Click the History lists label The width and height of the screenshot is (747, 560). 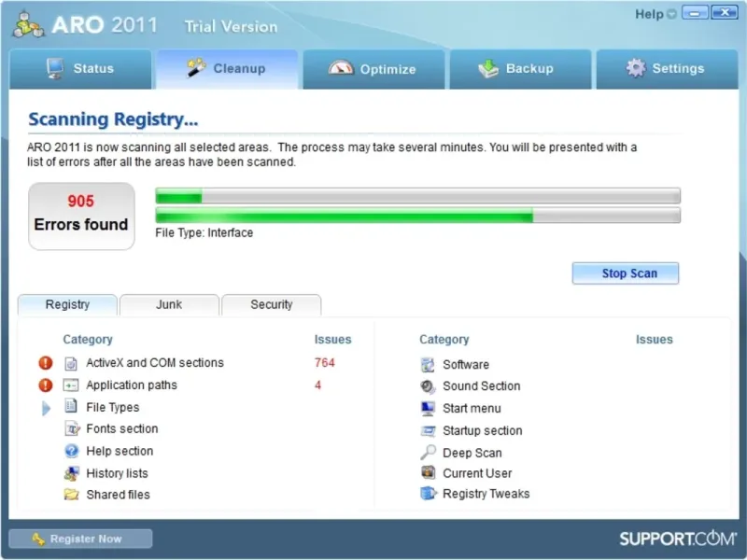point(118,473)
